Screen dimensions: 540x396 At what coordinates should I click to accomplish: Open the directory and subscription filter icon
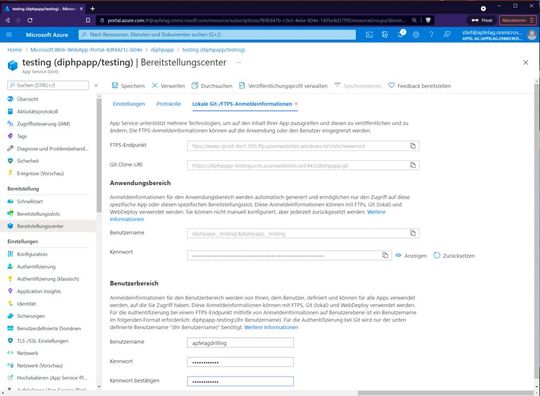tap(385, 35)
